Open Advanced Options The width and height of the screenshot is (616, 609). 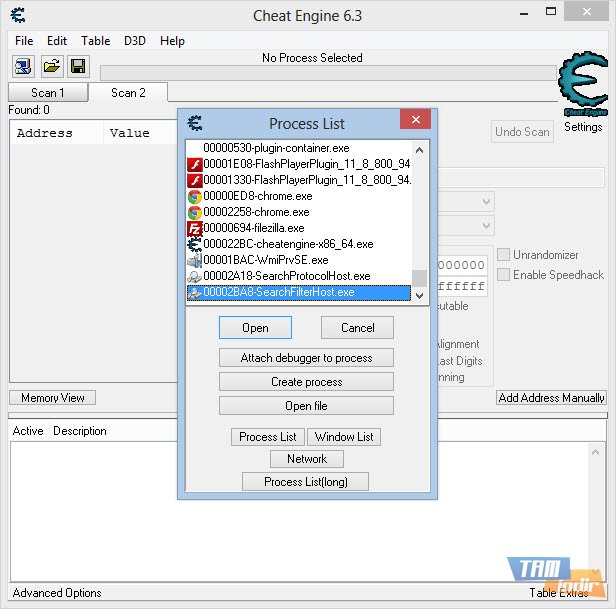(x=57, y=592)
